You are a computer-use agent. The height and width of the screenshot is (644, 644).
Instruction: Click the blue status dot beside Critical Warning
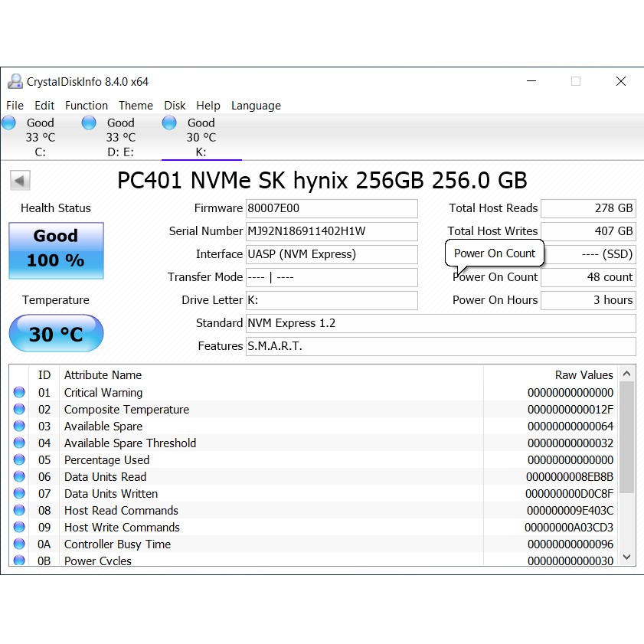coord(18,392)
